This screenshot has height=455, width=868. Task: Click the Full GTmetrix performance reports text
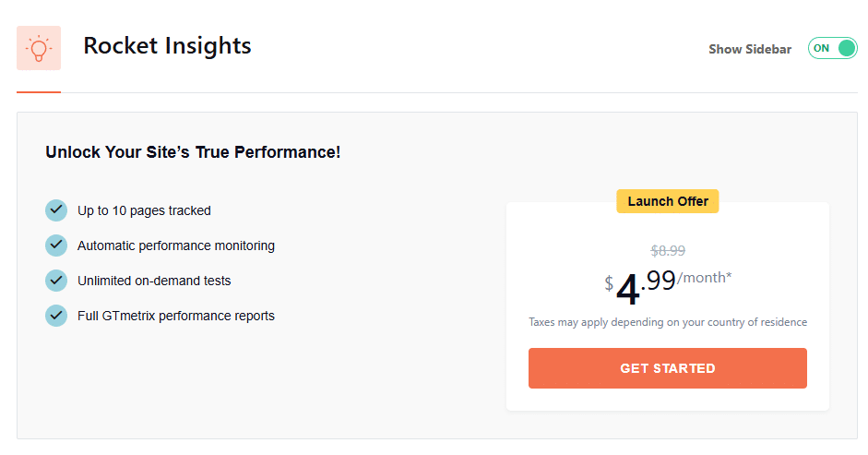point(175,316)
